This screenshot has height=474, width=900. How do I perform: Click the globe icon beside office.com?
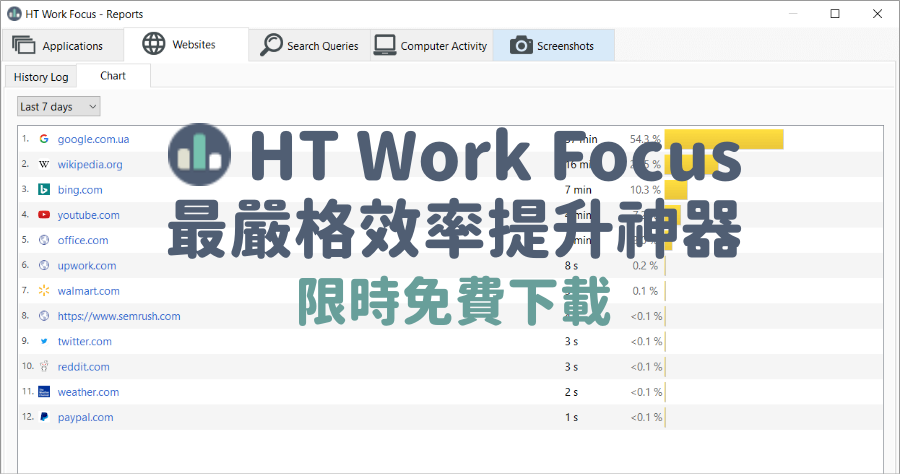(44, 240)
